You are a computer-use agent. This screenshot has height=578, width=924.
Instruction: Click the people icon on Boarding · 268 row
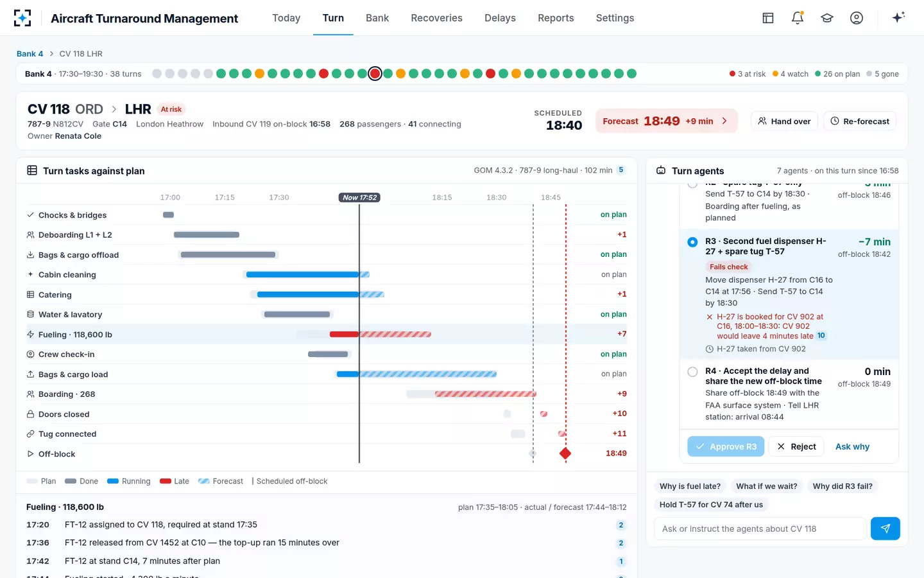(x=30, y=394)
